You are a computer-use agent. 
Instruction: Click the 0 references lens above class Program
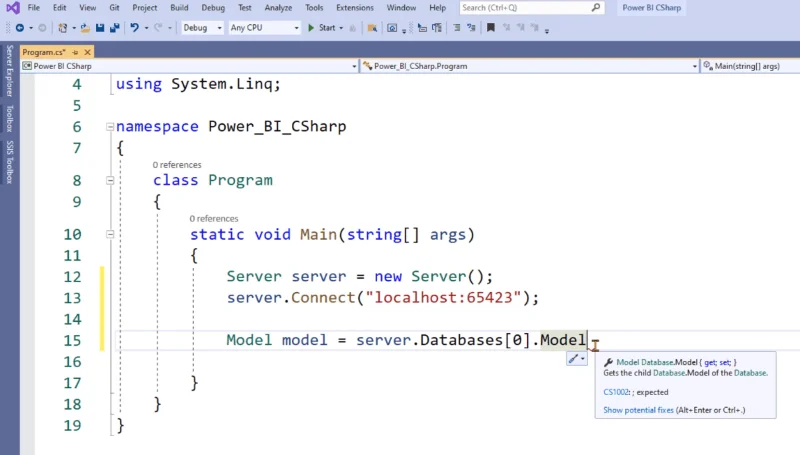tap(177, 165)
